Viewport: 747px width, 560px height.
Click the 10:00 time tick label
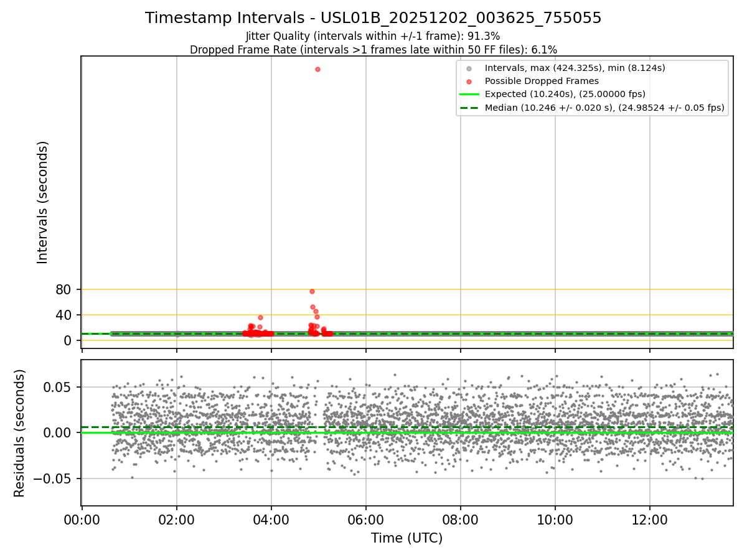click(x=555, y=520)
